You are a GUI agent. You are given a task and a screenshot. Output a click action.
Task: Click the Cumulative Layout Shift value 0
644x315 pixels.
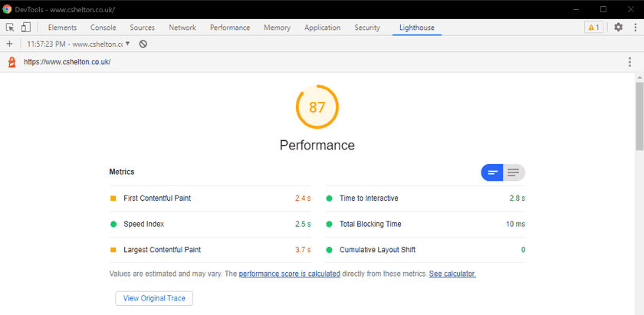[523, 250]
